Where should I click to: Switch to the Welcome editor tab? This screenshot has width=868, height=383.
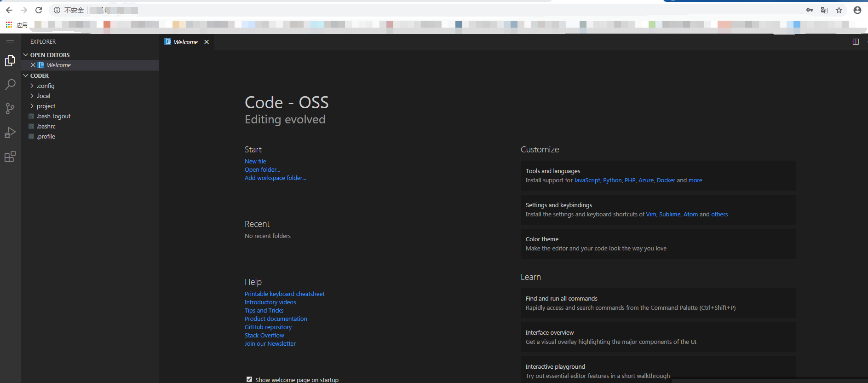coord(185,42)
